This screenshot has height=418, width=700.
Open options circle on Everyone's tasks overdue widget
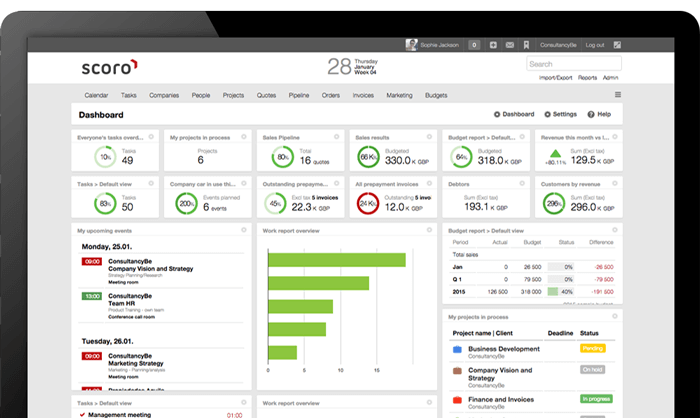pyautogui.click(x=151, y=137)
